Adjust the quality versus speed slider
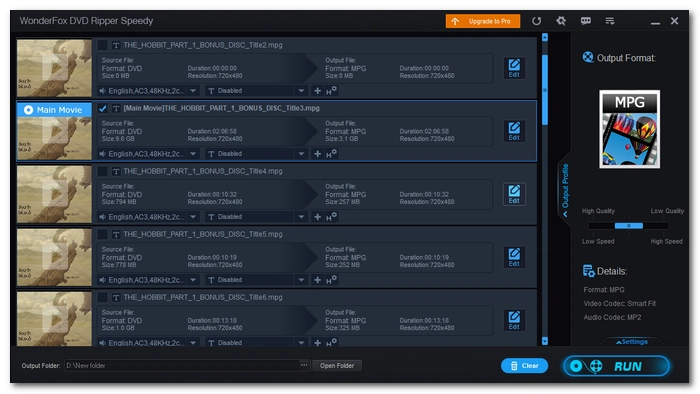The width and height of the screenshot is (700, 394). [629, 226]
